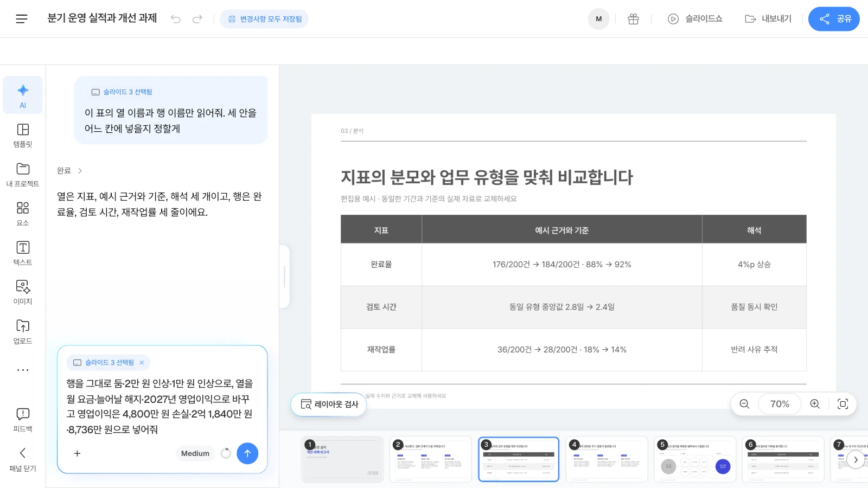Image resolution: width=868 pixels, height=488 pixels.
Task: Click the 품질 동시 확인 cell
Action: pyautogui.click(x=754, y=307)
